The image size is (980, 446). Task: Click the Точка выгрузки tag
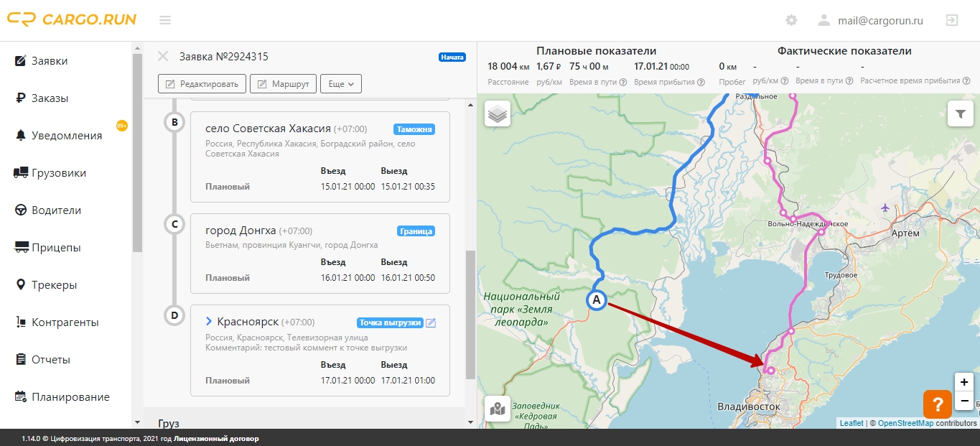coord(390,322)
